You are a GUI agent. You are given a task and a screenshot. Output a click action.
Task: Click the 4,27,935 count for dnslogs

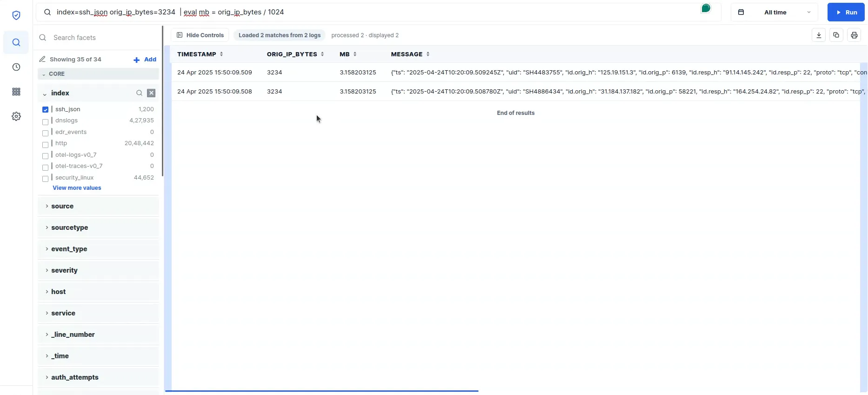coord(141,121)
